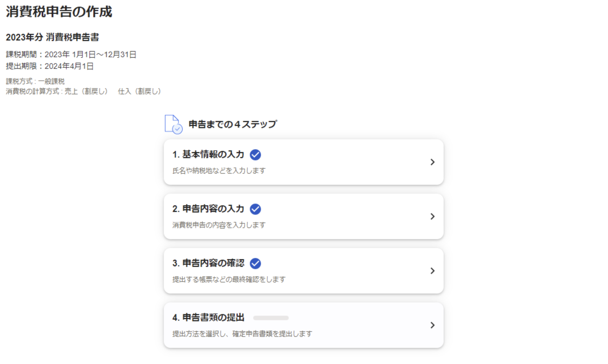Open step 2 申告内容の入力 card

303,216
